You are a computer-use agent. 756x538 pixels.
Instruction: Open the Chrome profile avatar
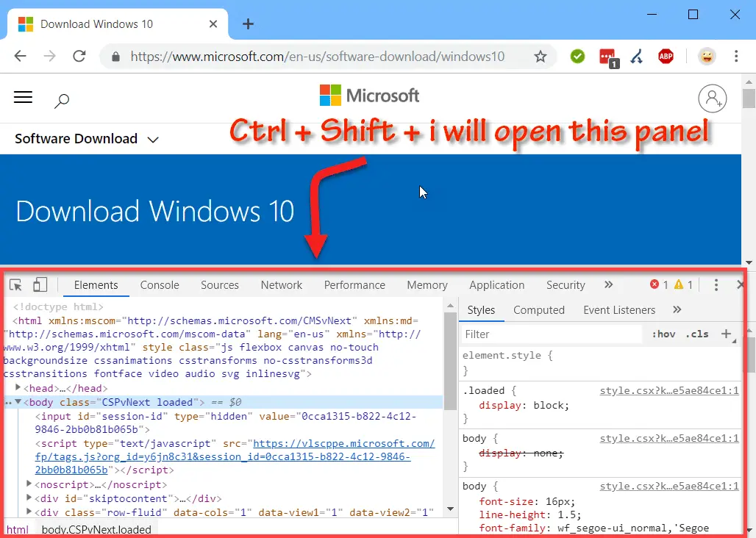[707, 57]
